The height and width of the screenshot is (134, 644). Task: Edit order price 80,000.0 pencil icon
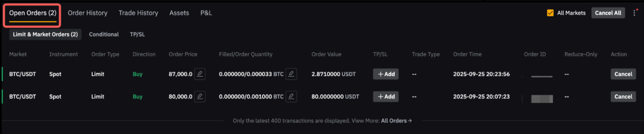200,97
